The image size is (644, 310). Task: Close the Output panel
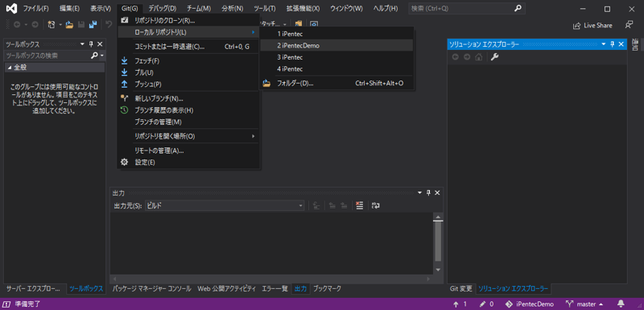437,193
